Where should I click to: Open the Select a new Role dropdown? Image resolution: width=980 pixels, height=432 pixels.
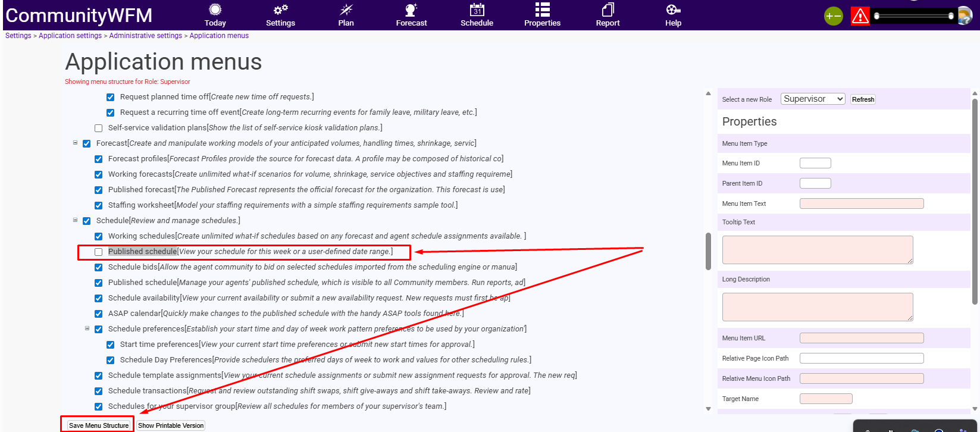tap(813, 99)
